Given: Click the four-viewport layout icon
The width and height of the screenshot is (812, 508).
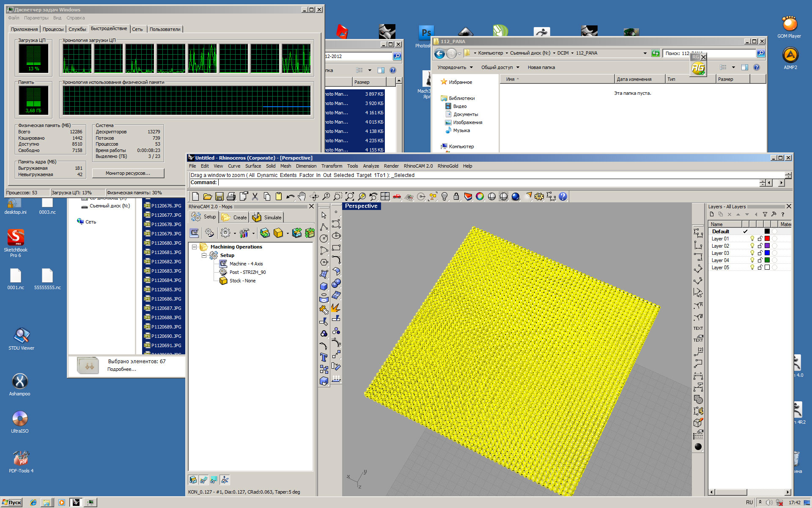Looking at the screenshot, I should (x=385, y=196).
